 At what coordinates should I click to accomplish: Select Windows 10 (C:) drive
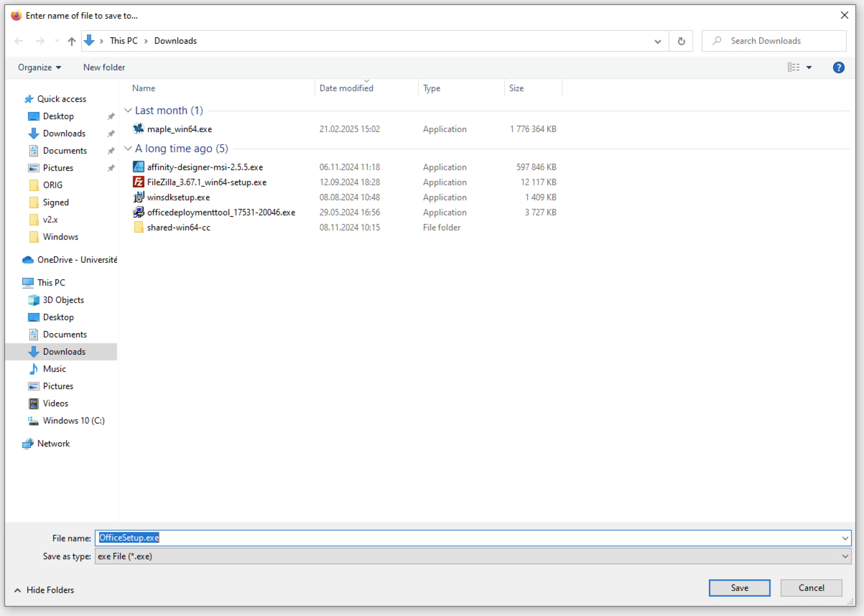click(x=73, y=421)
